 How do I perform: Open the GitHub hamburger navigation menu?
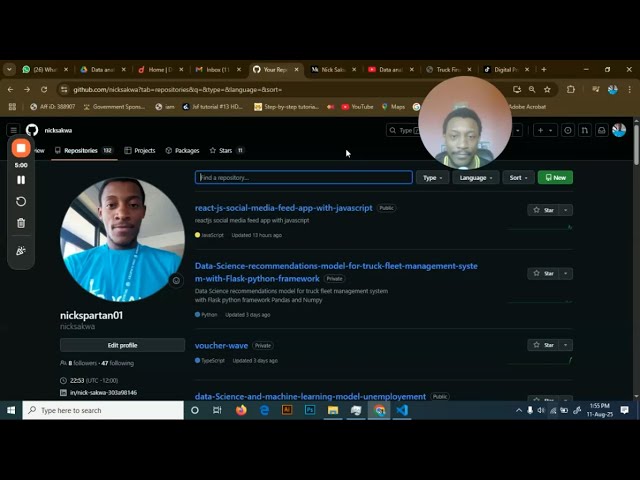click(x=13, y=130)
